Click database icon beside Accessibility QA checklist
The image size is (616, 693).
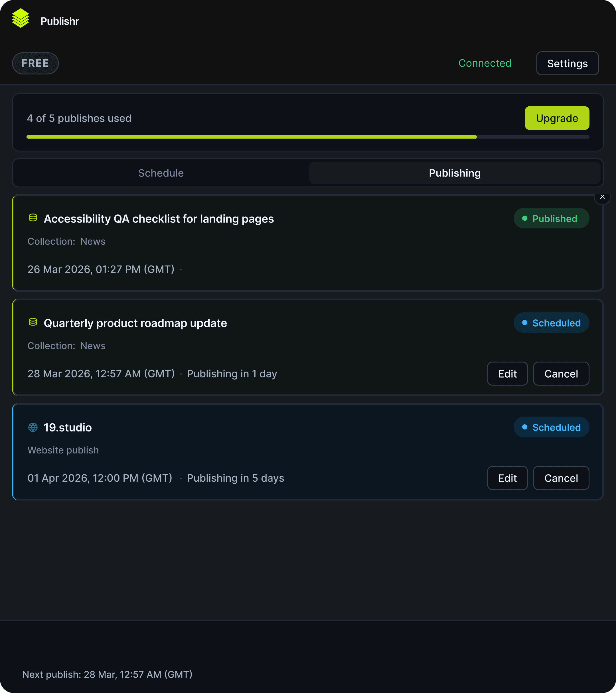(x=33, y=218)
